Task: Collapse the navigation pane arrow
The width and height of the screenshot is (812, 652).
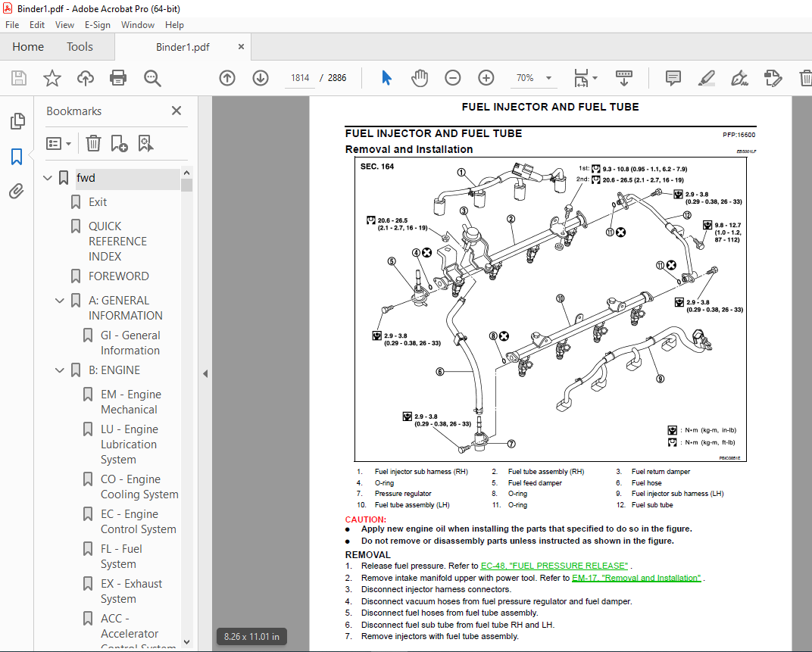Action: click(x=205, y=373)
